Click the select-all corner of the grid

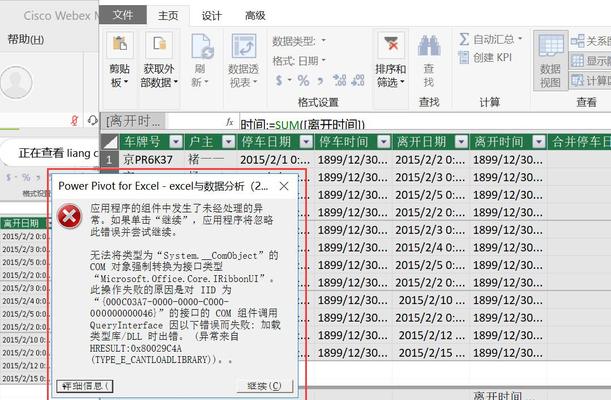click(110, 142)
